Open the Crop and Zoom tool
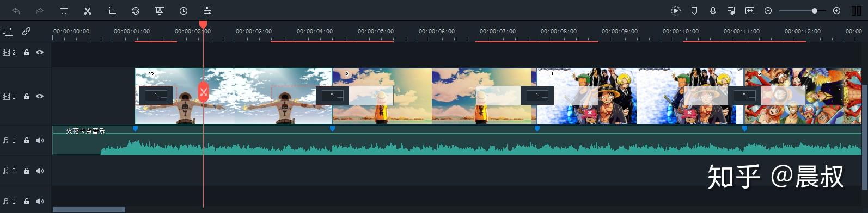The height and width of the screenshot is (213, 868). point(112,11)
